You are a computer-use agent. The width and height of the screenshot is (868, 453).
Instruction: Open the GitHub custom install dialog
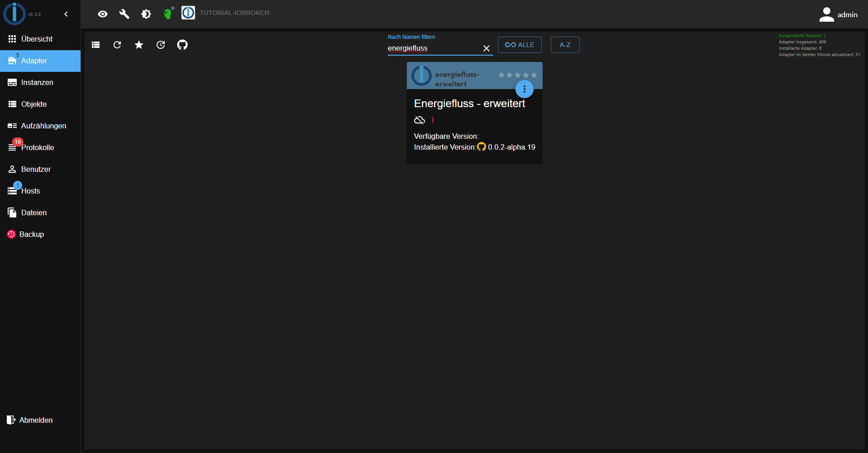182,45
